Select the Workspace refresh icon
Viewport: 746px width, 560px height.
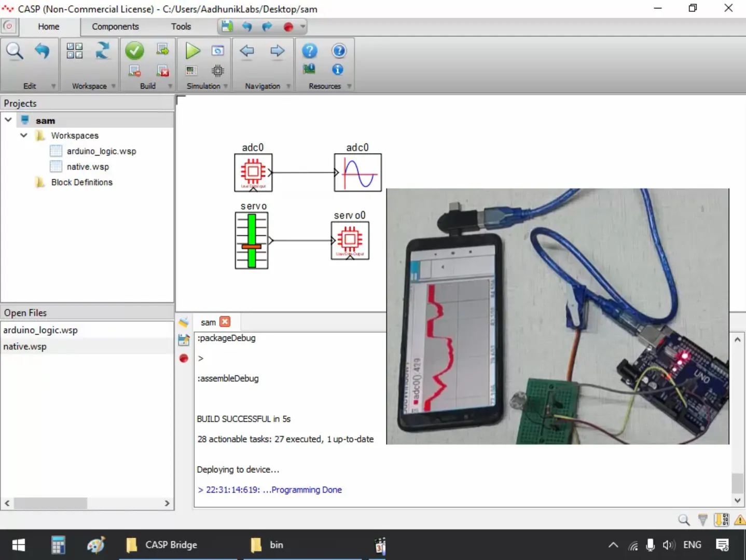[x=103, y=50]
